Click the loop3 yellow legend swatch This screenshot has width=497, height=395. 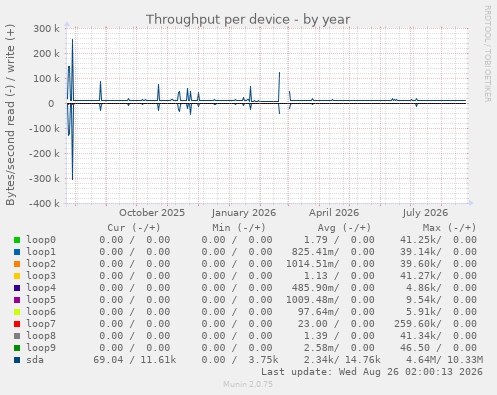(x=17, y=276)
